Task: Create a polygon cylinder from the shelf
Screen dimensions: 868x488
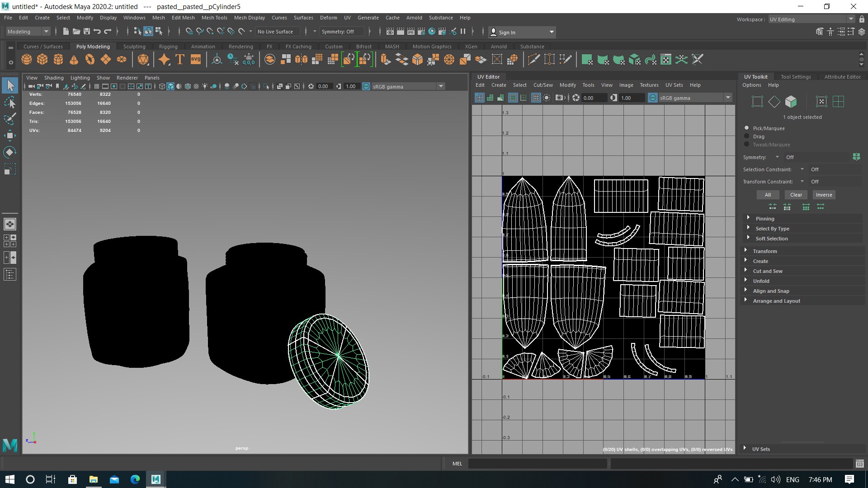Action: point(58,60)
